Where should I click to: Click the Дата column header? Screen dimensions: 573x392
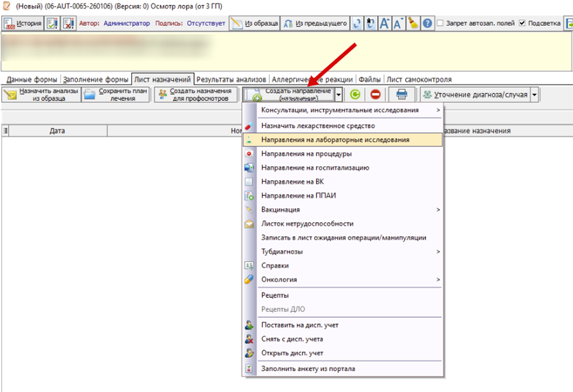coord(57,131)
